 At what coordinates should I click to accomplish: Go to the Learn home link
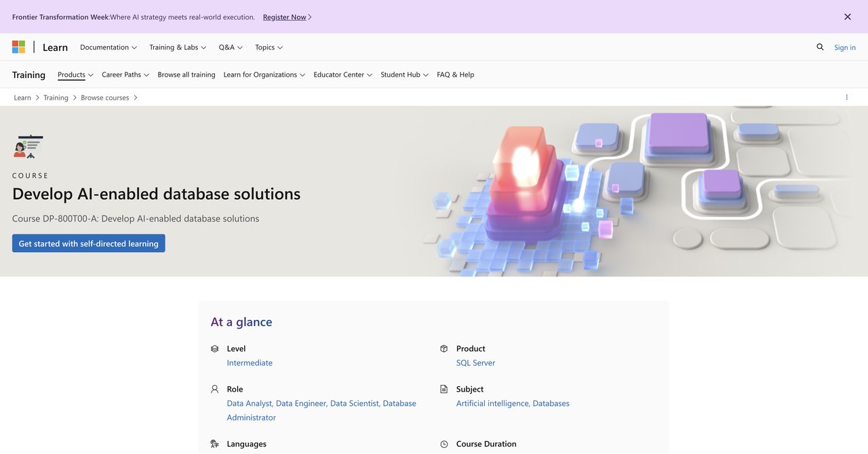[55, 47]
